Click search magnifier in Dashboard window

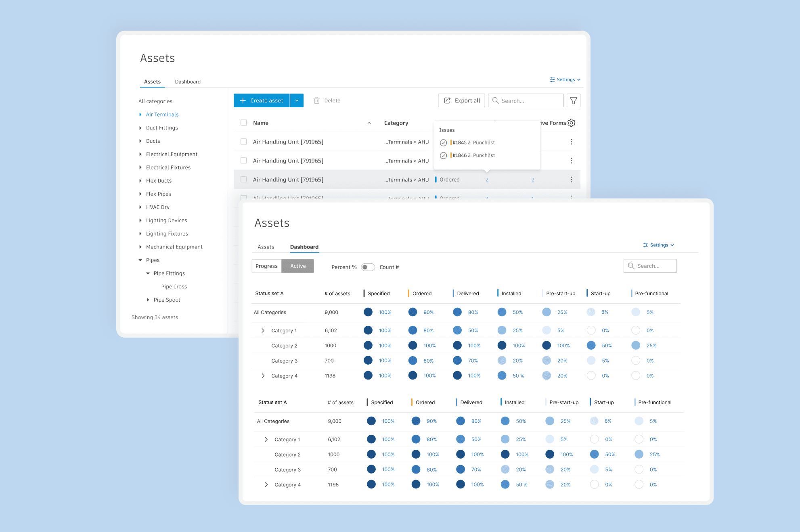[631, 266]
